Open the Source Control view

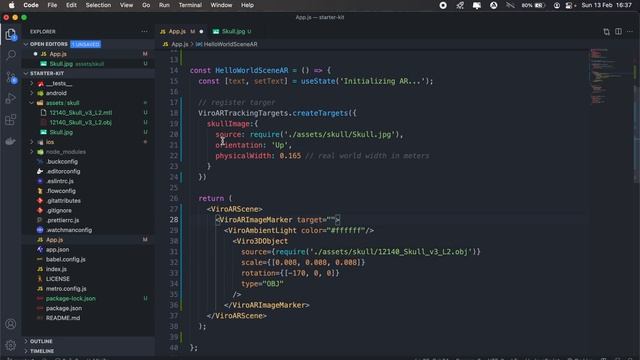click(11, 77)
